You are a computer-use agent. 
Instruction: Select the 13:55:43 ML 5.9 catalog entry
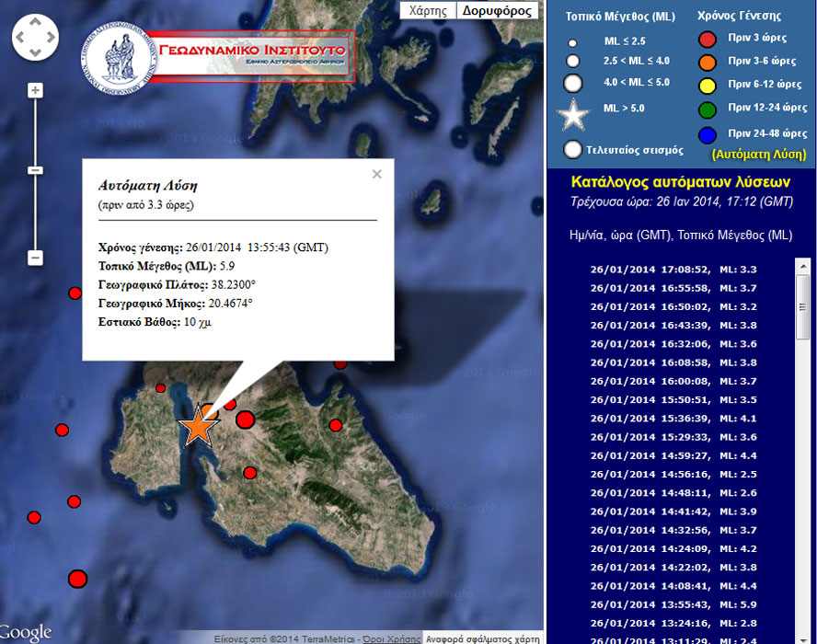tap(673, 604)
